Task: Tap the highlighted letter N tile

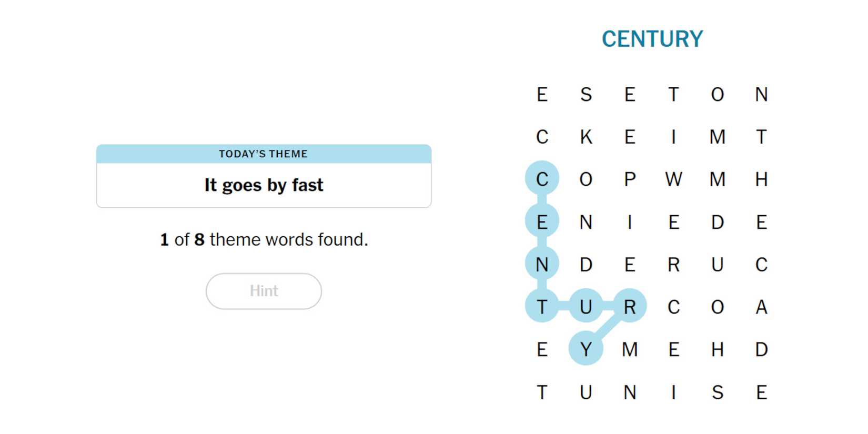Action: pos(542,264)
